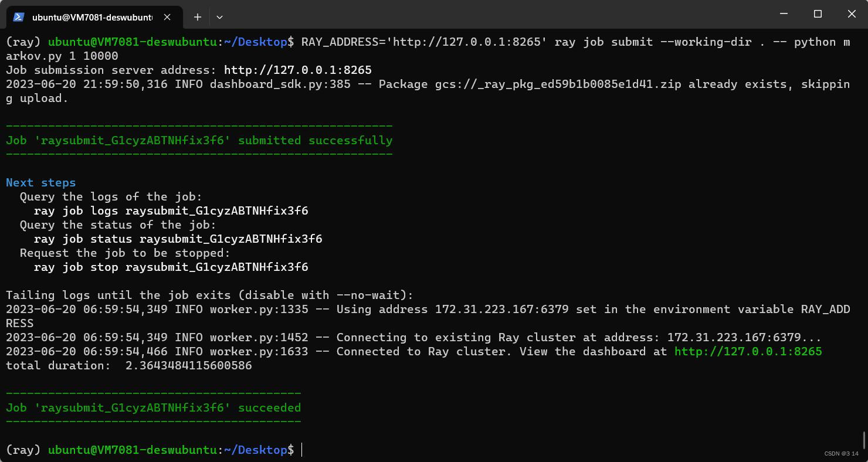Click the 'ray job stop' command text

pos(171,267)
